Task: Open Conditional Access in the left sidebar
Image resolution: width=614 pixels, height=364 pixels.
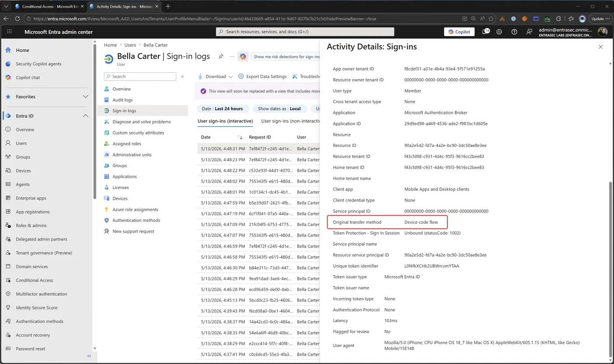Action: [x=34, y=280]
